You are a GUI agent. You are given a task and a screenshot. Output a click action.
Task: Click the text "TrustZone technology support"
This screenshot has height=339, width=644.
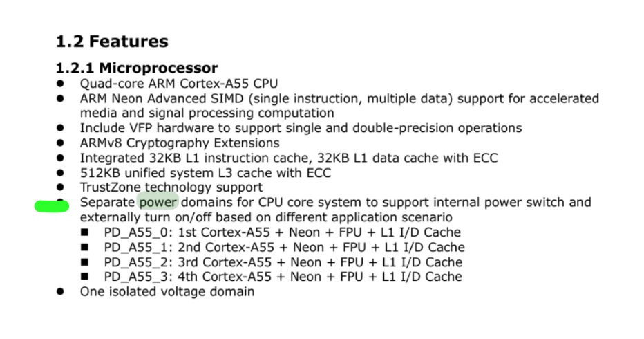point(171,187)
